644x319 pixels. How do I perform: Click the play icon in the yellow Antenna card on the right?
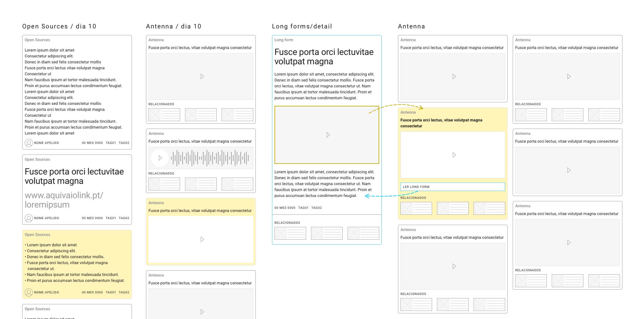454,155
